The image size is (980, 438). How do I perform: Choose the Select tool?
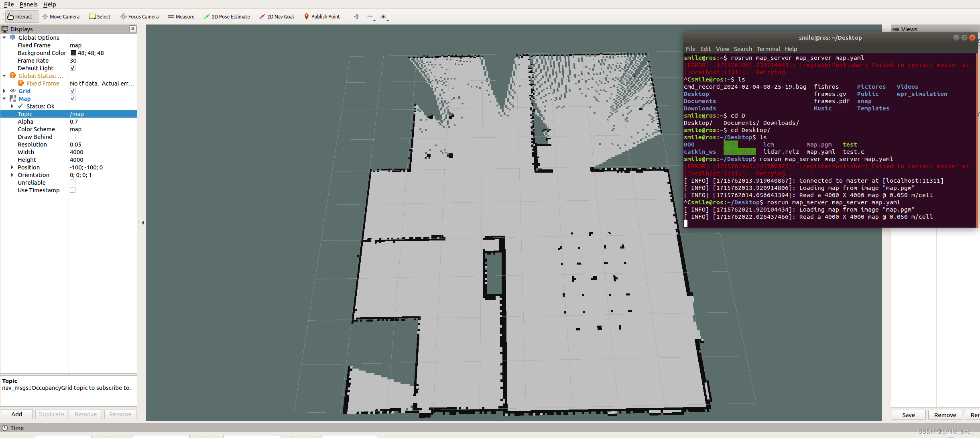(100, 16)
